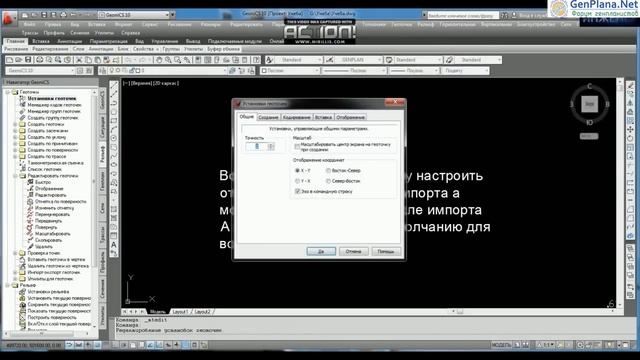Open the Управление ribbon tab
The height and width of the screenshot is (360, 640).
coord(164,41)
